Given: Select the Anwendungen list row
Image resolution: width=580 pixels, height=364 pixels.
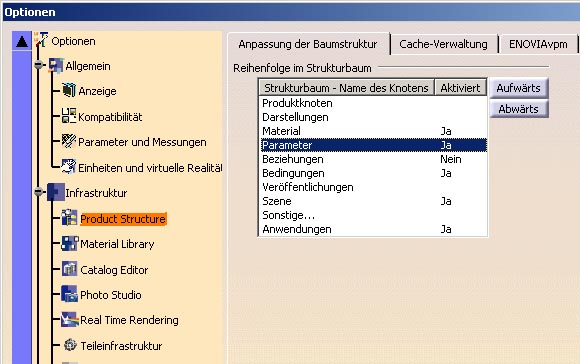Looking at the screenshot, I should coord(373,229).
